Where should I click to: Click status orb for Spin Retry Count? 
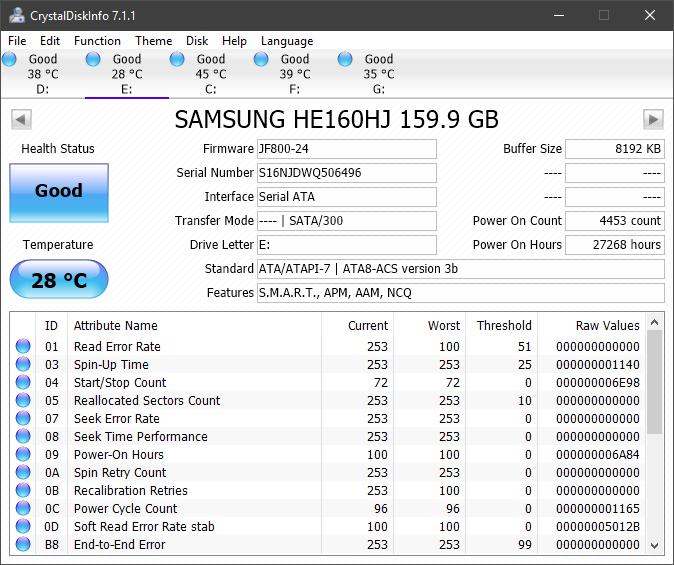click(23, 473)
